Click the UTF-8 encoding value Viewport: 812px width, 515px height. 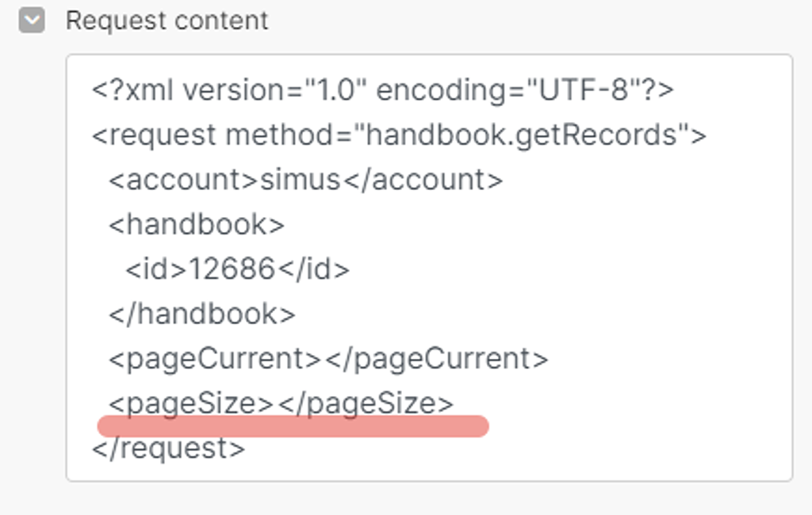point(584,90)
